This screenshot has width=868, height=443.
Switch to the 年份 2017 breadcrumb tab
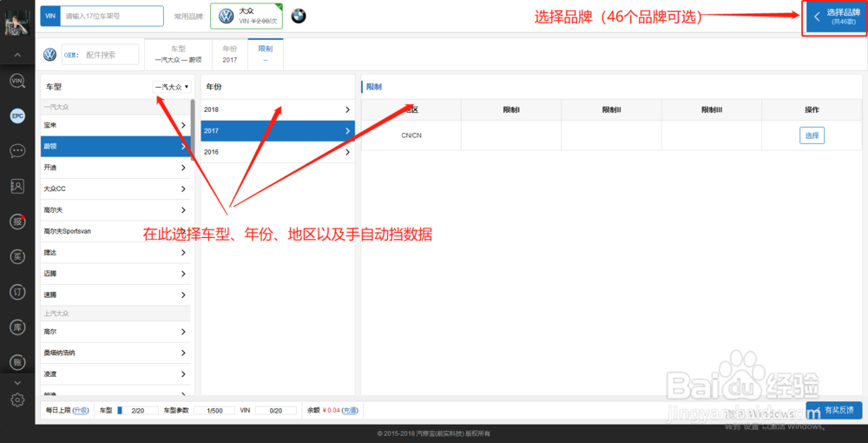pyautogui.click(x=230, y=54)
